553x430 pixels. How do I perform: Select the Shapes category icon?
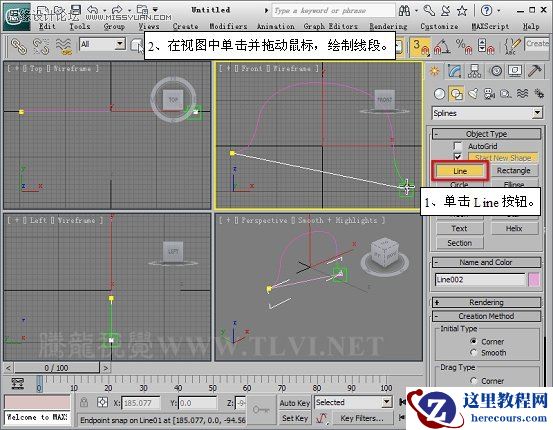pos(456,94)
